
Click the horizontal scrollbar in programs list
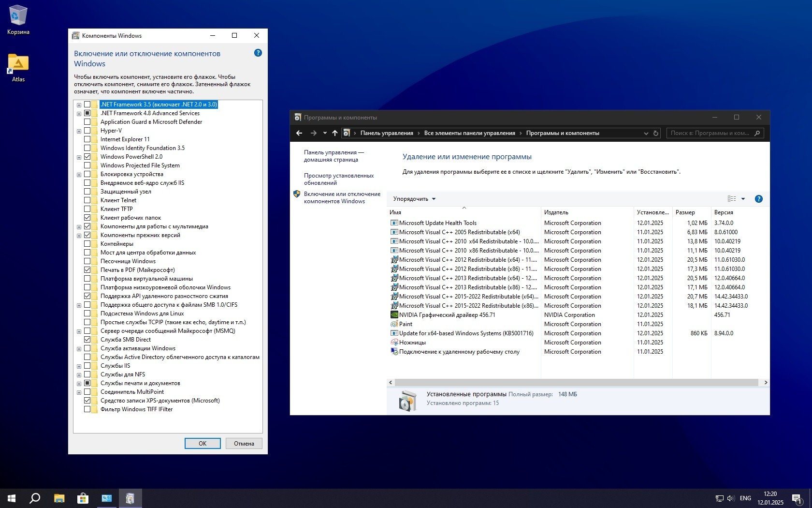tap(575, 382)
